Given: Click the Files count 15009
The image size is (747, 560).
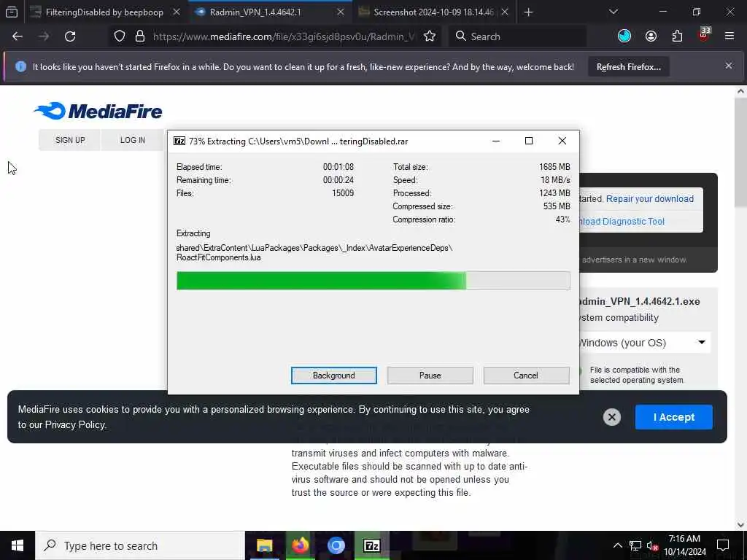Looking at the screenshot, I should coord(343,193).
